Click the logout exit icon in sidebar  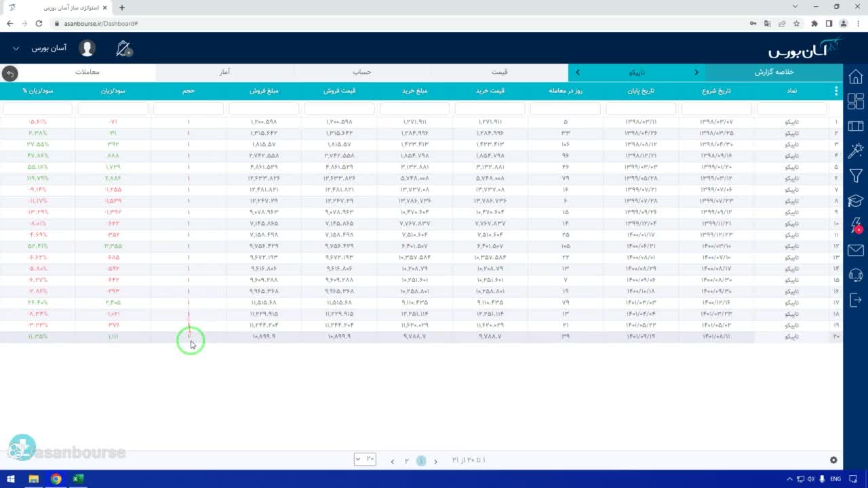tap(855, 300)
